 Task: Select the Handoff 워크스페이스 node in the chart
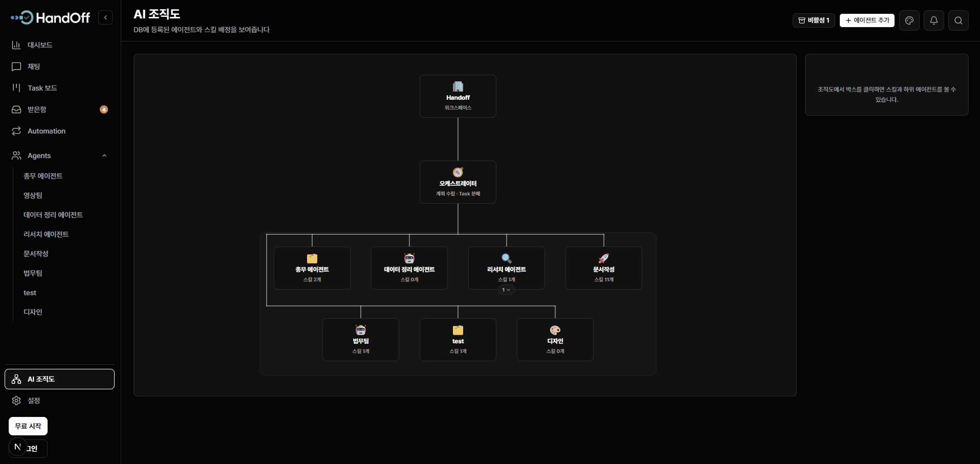pyautogui.click(x=458, y=96)
